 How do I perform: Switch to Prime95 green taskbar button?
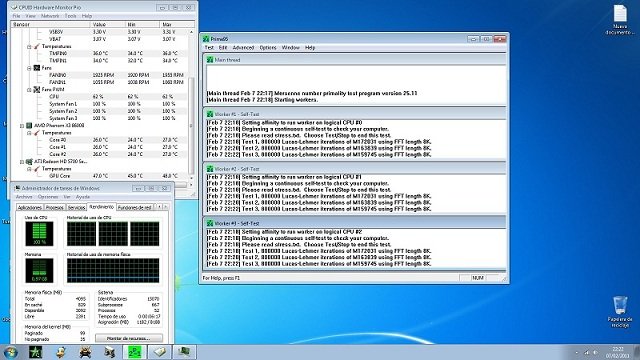point(135,352)
